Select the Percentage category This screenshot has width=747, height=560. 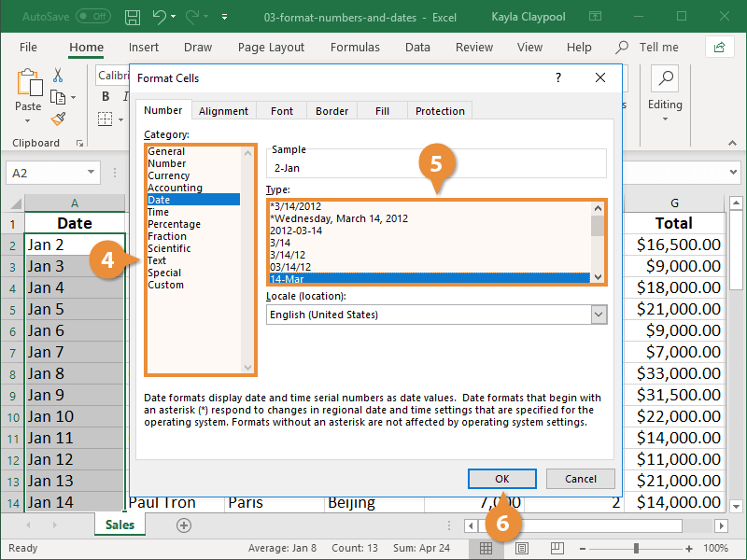[x=174, y=224]
